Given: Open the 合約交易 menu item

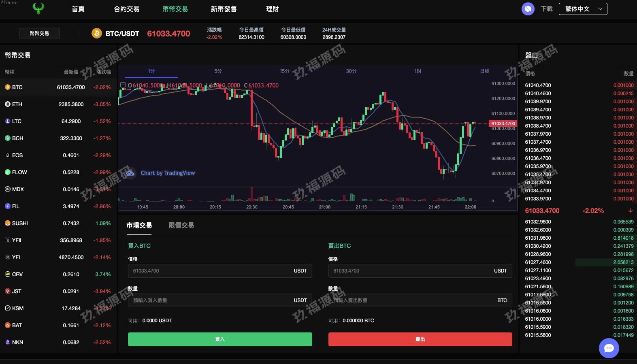Looking at the screenshot, I should (x=126, y=9).
